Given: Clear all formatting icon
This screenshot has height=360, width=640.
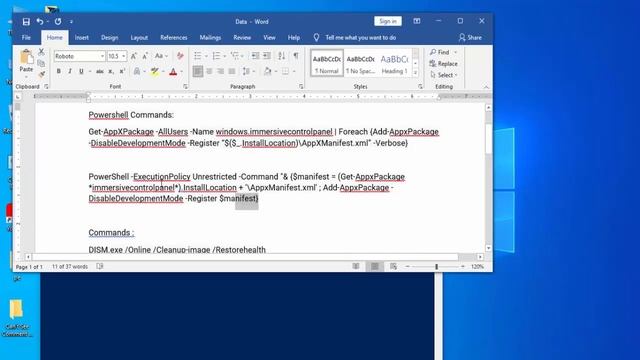Looking at the screenshot, I should pos(180,56).
